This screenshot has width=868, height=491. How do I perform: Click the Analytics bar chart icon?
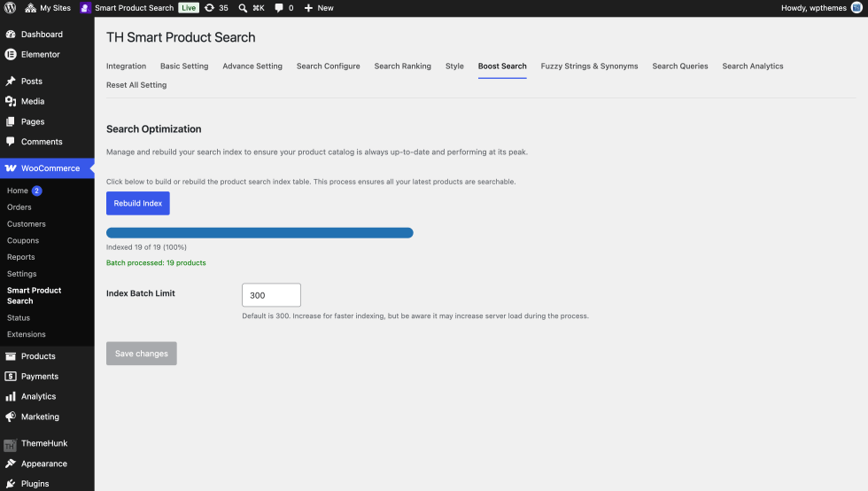(11, 396)
